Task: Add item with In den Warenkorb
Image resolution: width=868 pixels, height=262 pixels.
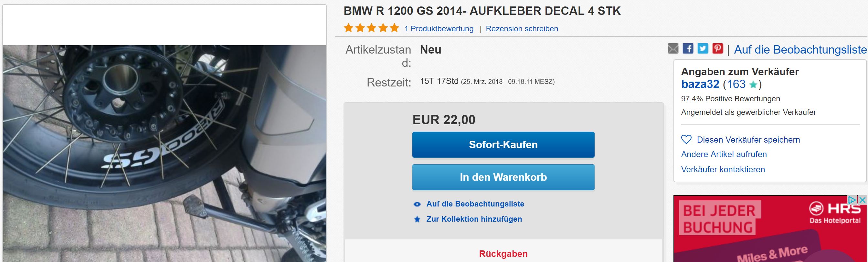Action: click(503, 177)
